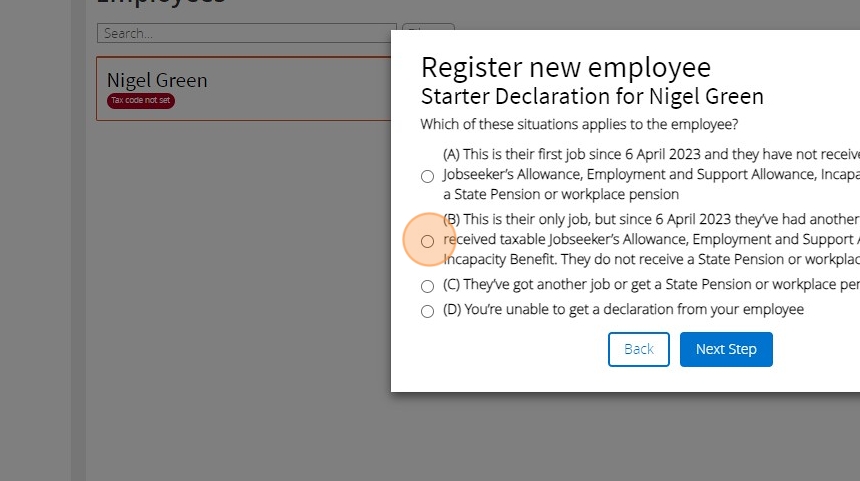Select radio option D, unable to get declaration
This screenshot has height=481, width=860.
427,311
